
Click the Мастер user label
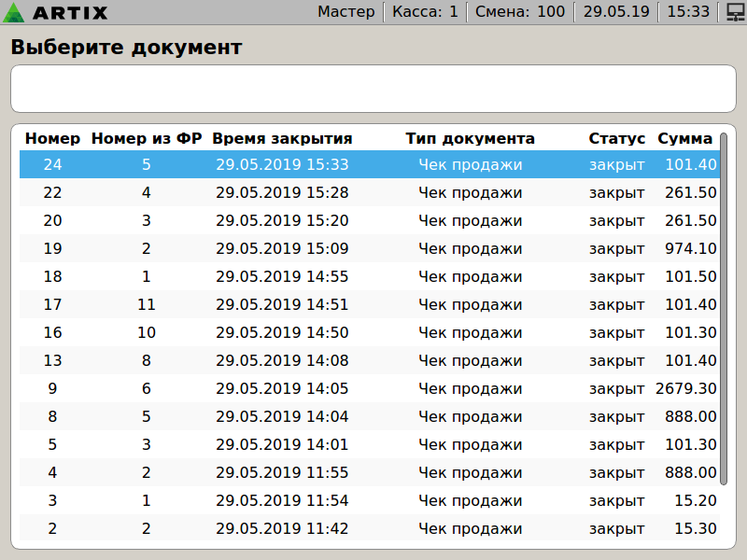click(345, 12)
